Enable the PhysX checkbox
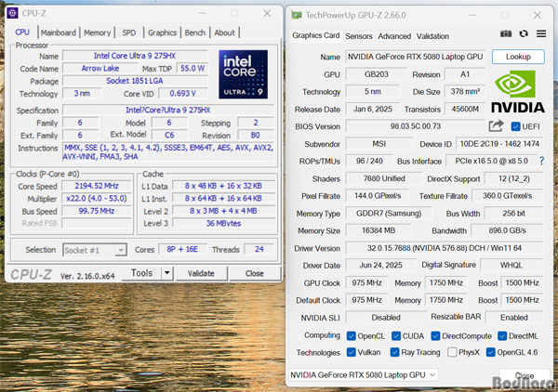558x392 pixels. pyautogui.click(x=452, y=352)
